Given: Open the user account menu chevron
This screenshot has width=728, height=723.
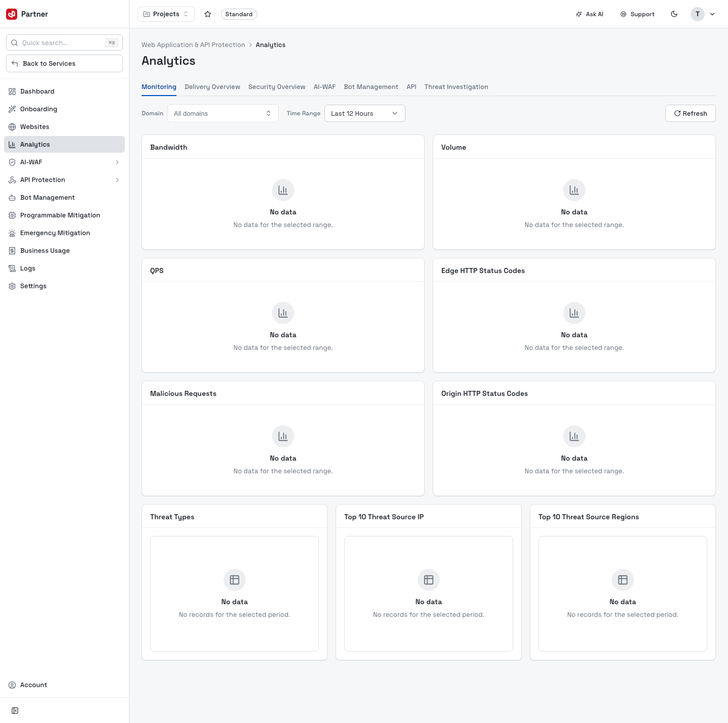Looking at the screenshot, I should pos(712,14).
